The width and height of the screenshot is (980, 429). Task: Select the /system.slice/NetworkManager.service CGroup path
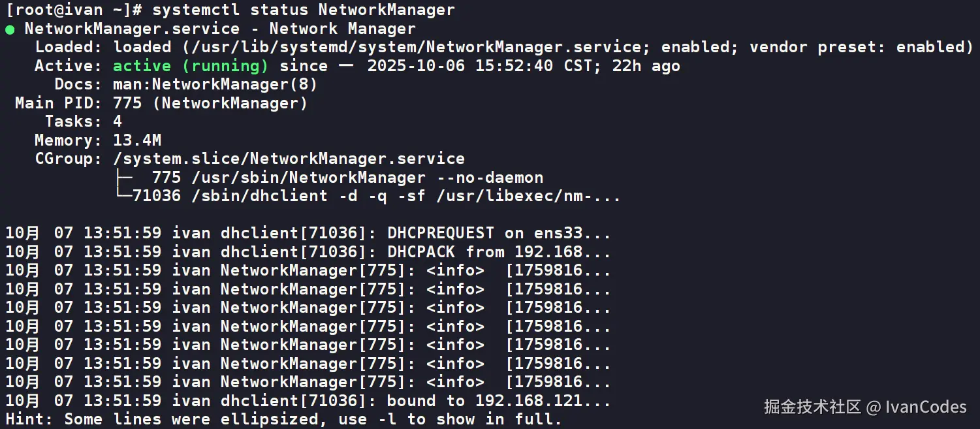pos(289,159)
